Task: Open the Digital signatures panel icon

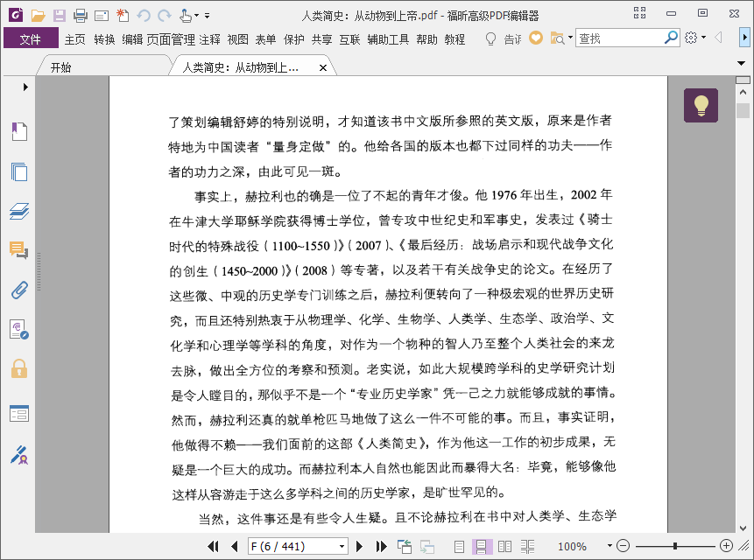Action: pos(19,330)
